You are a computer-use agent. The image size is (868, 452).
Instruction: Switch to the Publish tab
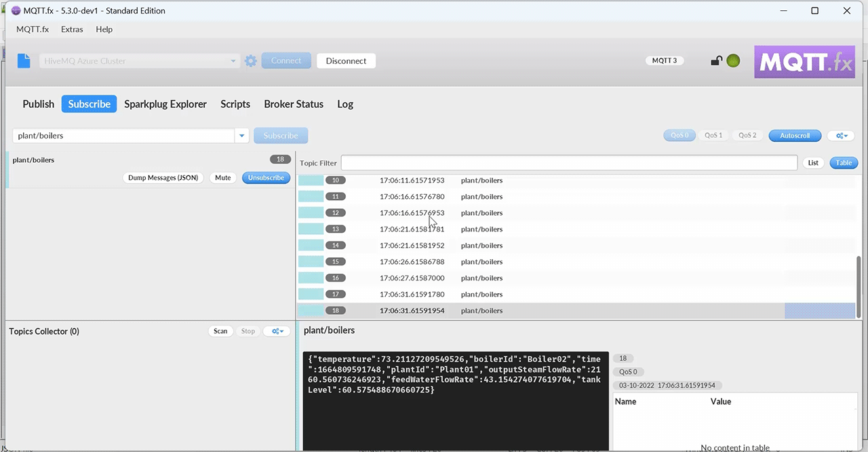coord(39,104)
